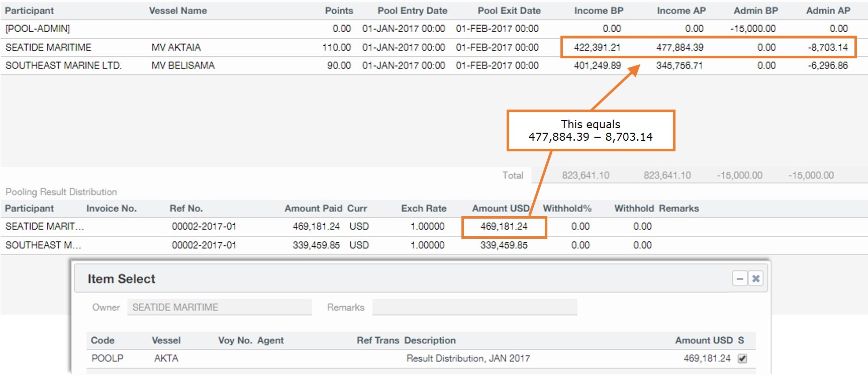The width and height of the screenshot is (868, 376).
Task: Click the Exch Rate column header
Action: (423, 209)
